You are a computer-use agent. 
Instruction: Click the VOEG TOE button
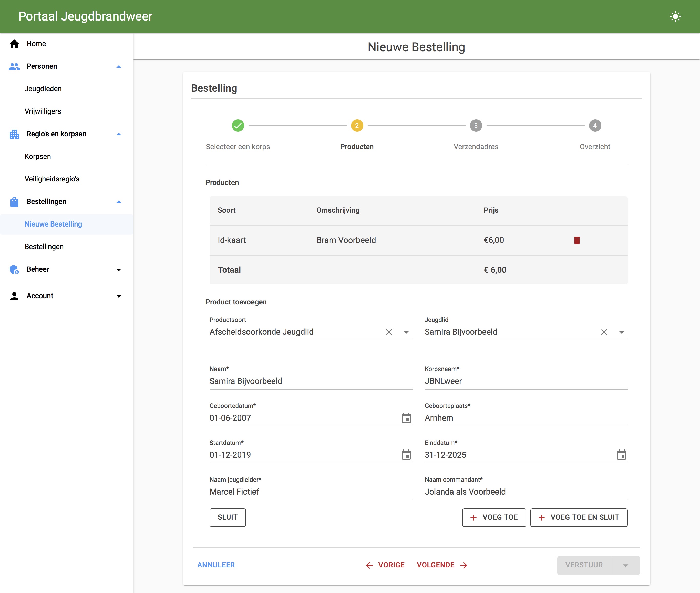[494, 517]
